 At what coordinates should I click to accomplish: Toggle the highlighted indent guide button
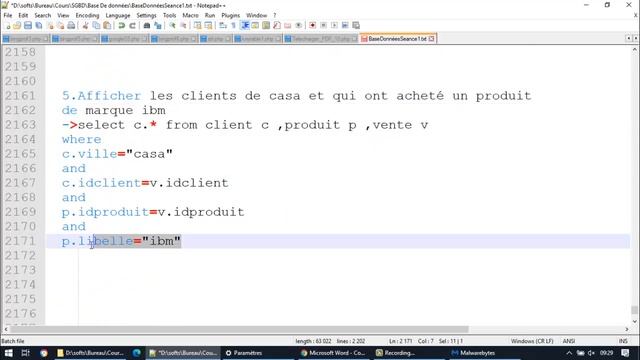(245, 25)
